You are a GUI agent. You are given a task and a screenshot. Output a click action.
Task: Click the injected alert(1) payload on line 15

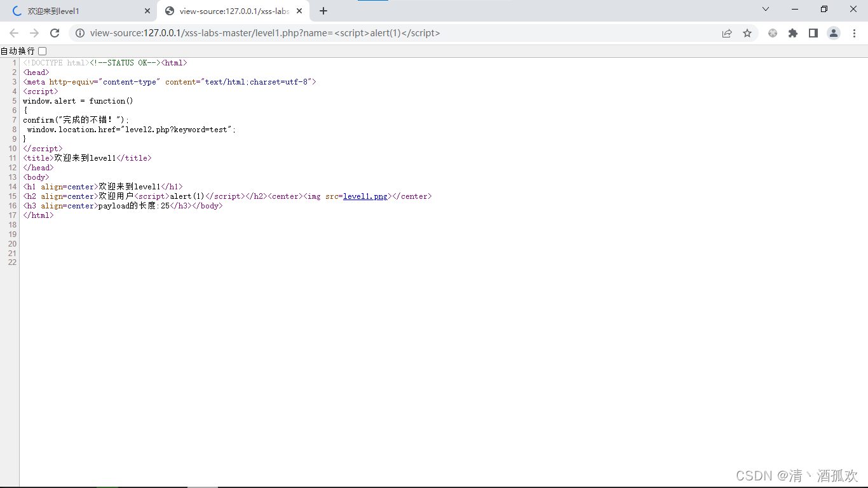click(187, 196)
